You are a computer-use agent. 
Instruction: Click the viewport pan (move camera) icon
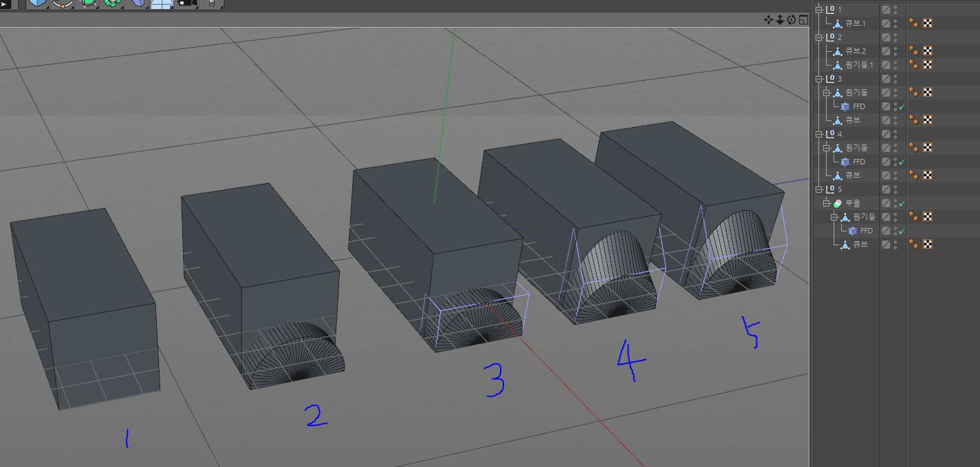(768, 20)
